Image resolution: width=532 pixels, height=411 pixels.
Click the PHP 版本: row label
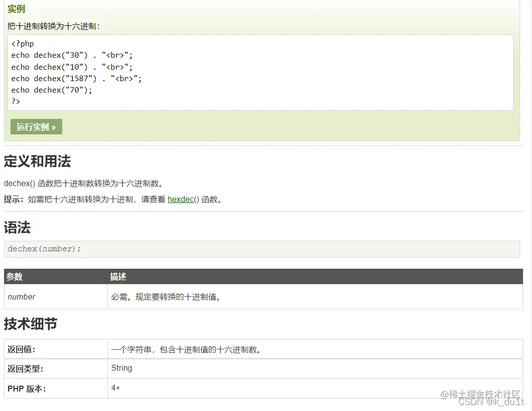tap(26, 389)
